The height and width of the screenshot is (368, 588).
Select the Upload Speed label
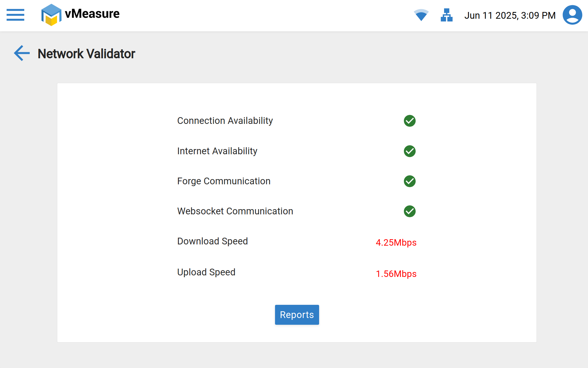tap(206, 272)
